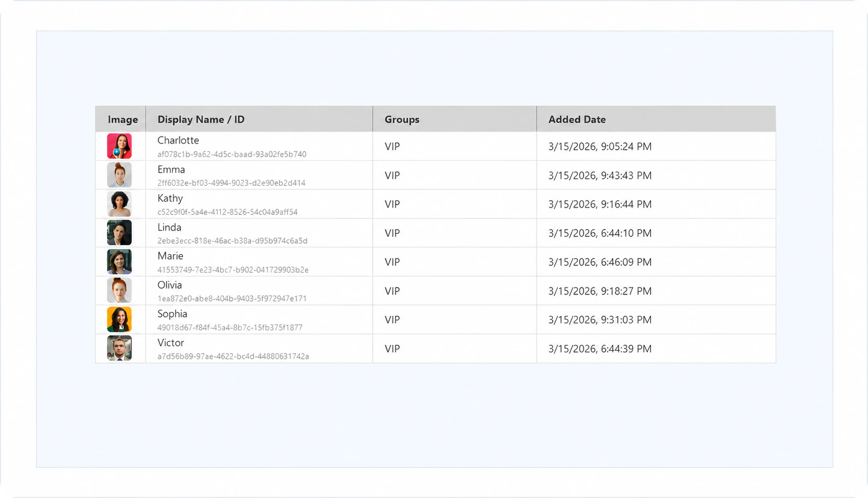Viewport: 868px width, 498px height.
Task: Click Sophia's avatar with orange background
Action: (x=120, y=319)
